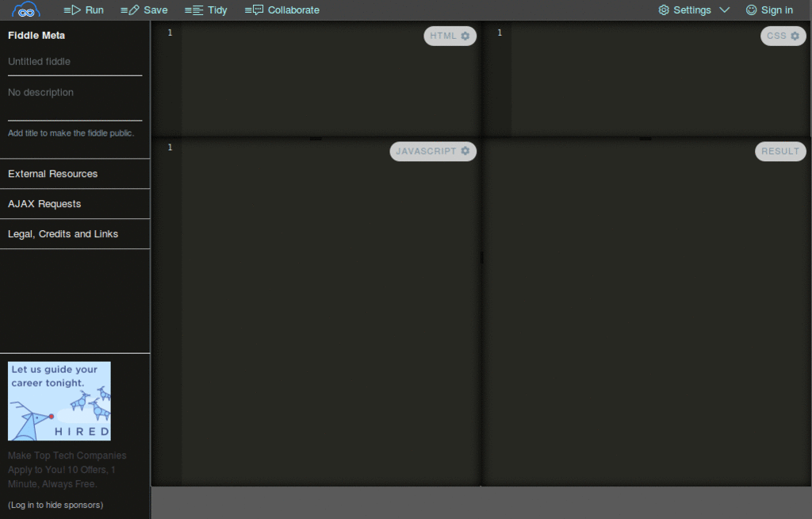Select the RESULT panel label
This screenshot has height=519, width=812.
779,151
